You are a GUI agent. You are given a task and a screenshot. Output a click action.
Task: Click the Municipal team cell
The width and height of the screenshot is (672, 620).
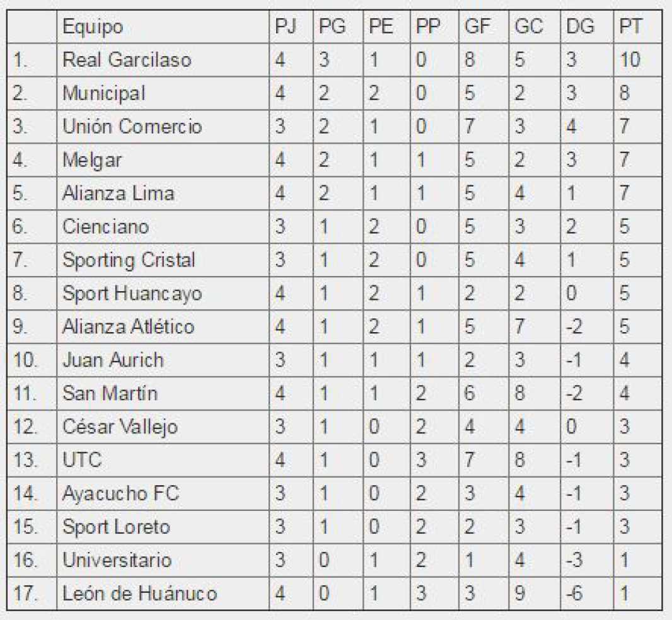[x=103, y=93]
